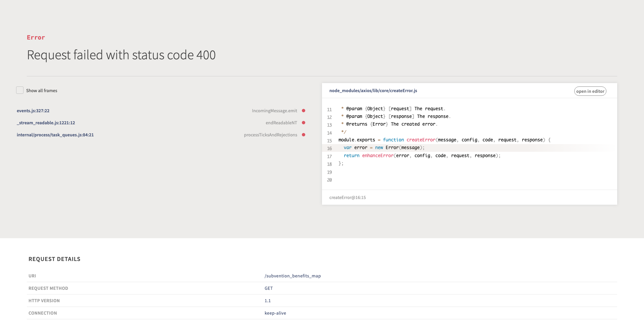Click the HTTP VERSION row label
Screen dimensions: 644x327
click(44, 301)
